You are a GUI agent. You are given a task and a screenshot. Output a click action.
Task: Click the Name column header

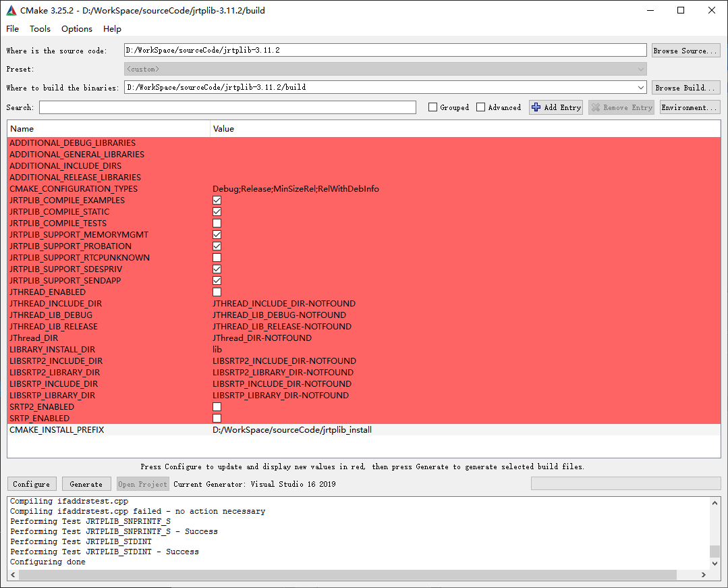point(109,129)
